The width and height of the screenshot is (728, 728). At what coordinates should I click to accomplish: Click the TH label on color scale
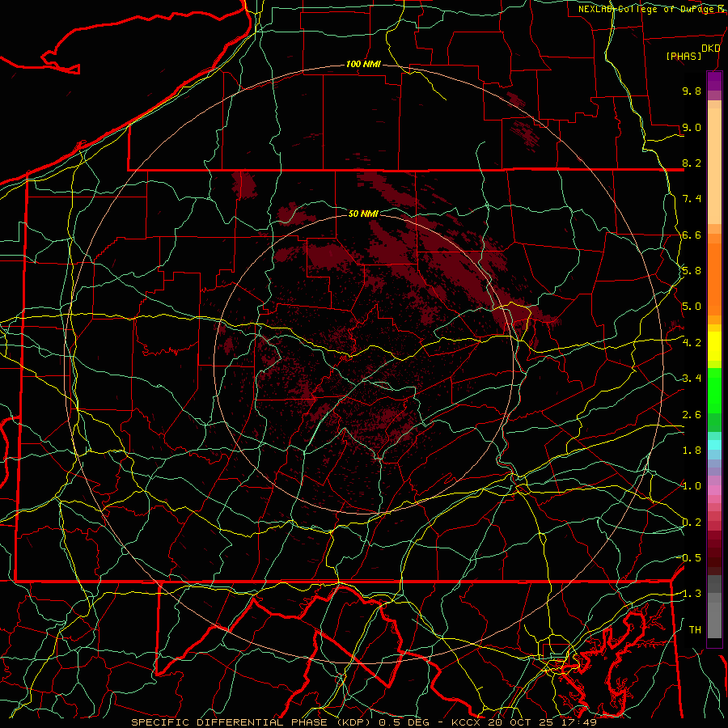pos(695,629)
